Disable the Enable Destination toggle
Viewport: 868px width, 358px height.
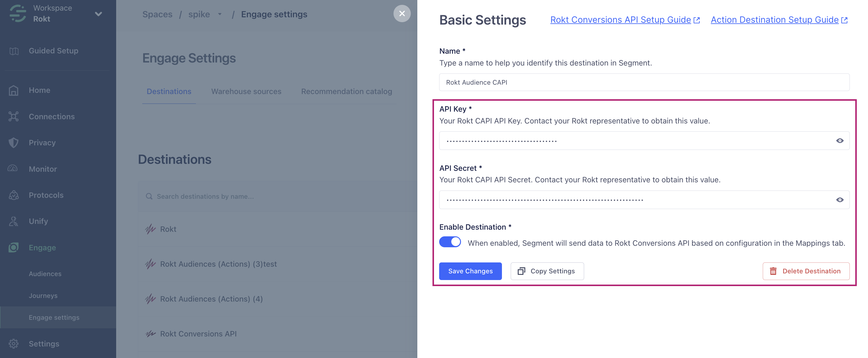[450, 242]
